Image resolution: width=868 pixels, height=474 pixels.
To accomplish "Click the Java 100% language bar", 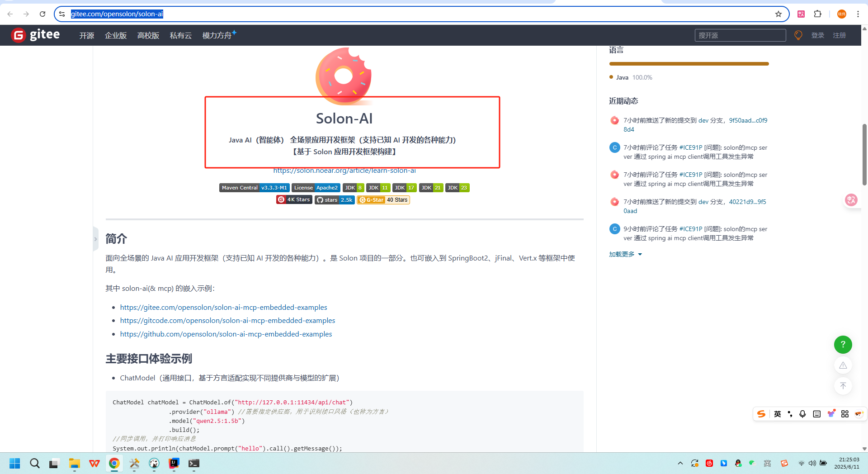I will pyautogui.click(x=689, y=64).
